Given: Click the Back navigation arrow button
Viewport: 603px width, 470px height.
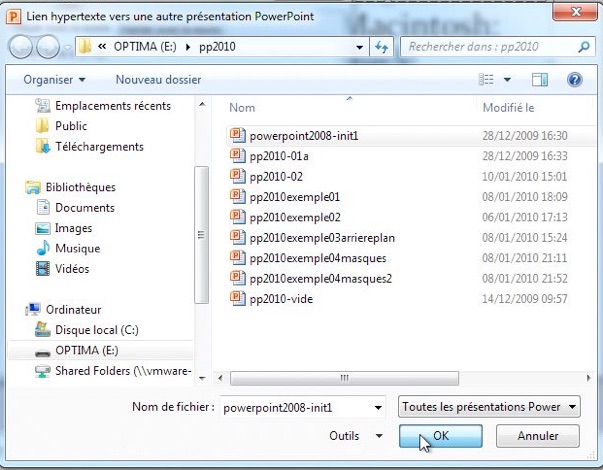Looking at the screenshot, I should coord(20,47).
